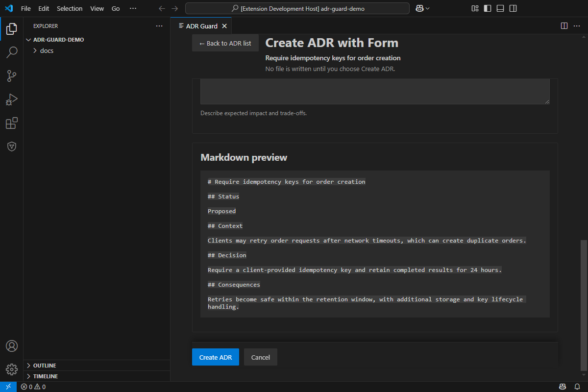The image size is (588, 392).
Task: Go forward with the right navigation arrow
Action: tap(174, 8)
